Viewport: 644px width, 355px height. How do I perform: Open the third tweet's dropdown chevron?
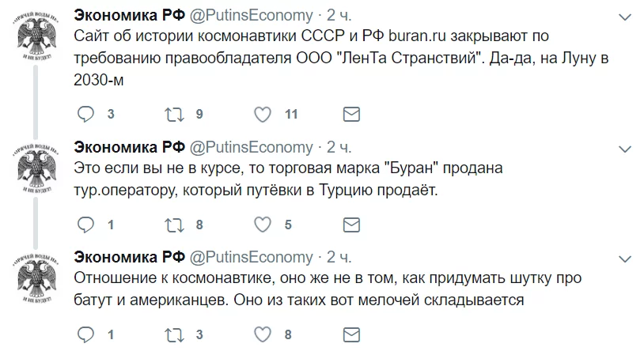pyautogui.click(x=625, y=259)
